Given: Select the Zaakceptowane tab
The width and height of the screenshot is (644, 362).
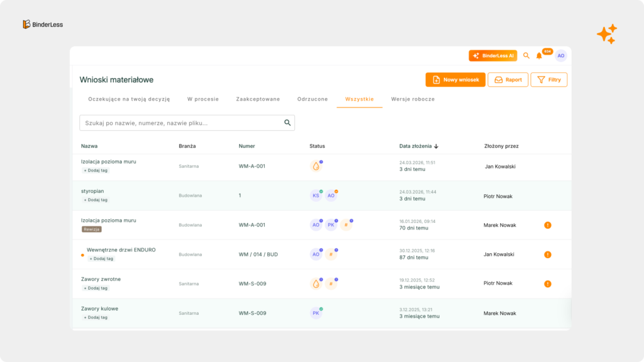Looking at the screenshot, I should (258, 99).
